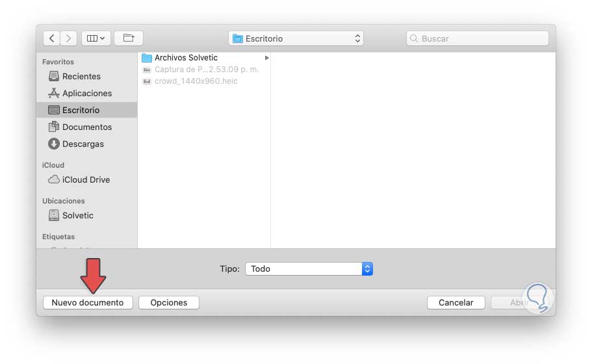Viewport: 592px width, 364px height.
Task: Click the Opciones button
Action: point(169,302)
